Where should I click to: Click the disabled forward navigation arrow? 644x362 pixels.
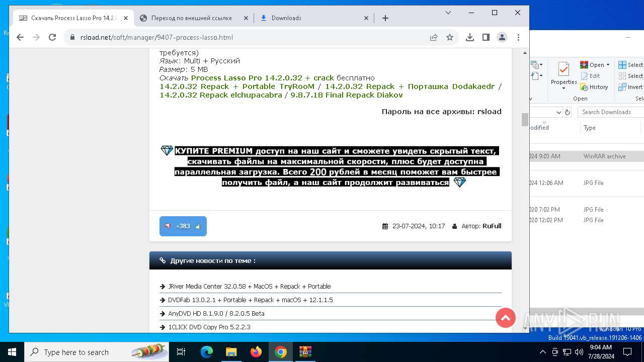(x=36, y=37)
